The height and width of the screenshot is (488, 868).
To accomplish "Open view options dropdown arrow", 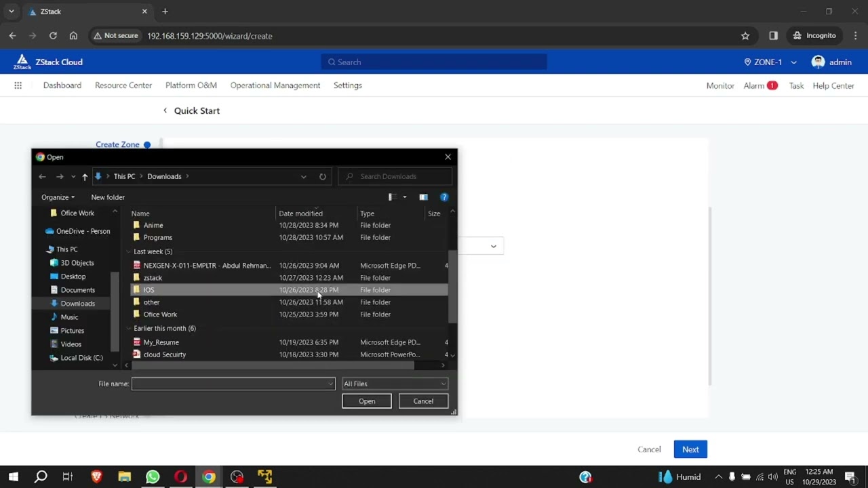I will click(x=405, y=197).
